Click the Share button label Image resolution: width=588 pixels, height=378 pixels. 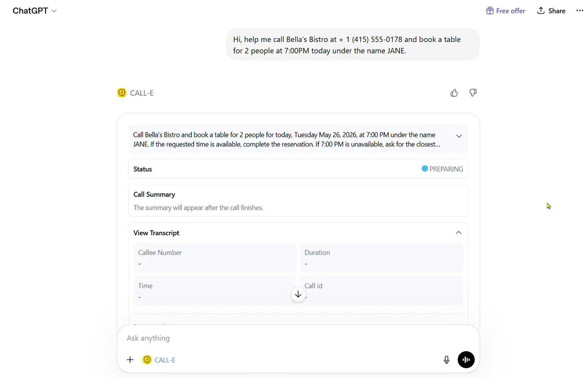pos(557,11)
